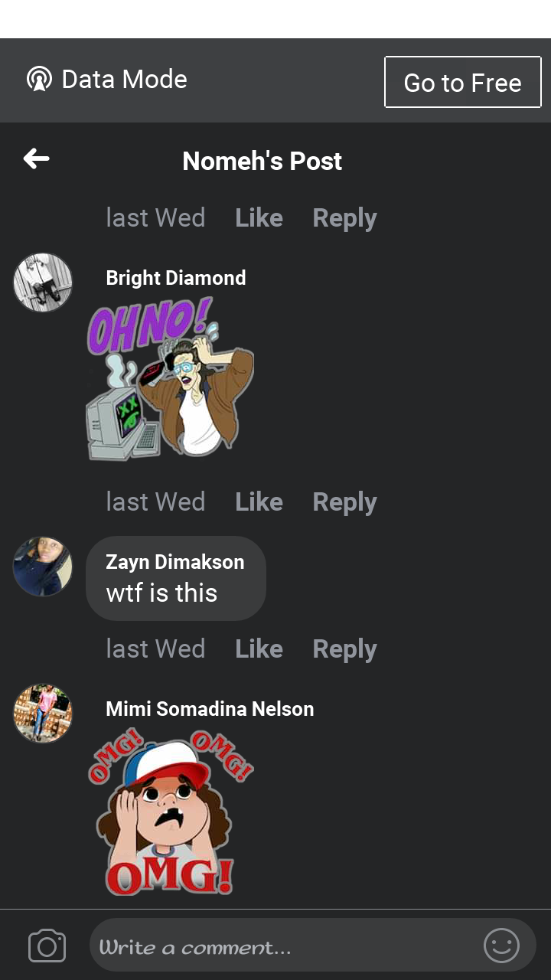Reply to the topmost partially visible comment
This screenshot has width=551, height=980.
tap(344, 218)
